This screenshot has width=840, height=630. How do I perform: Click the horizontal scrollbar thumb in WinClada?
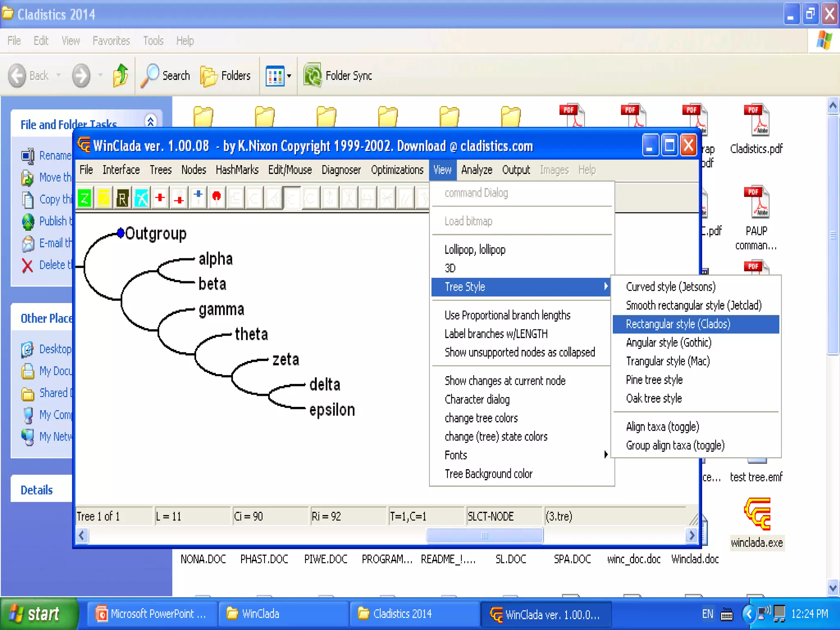[484, 535]
